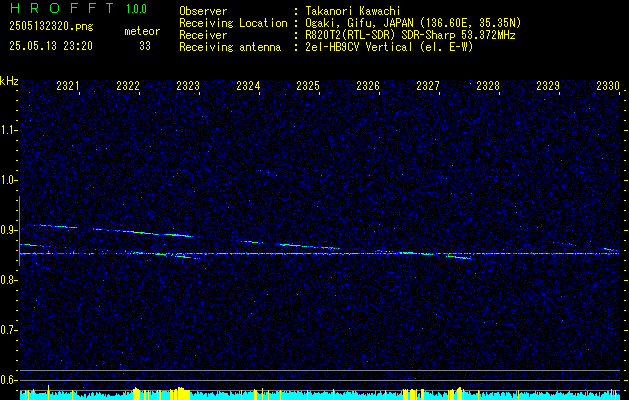
Task: Select the meteor count value 33
Action: tap(145, 46)
